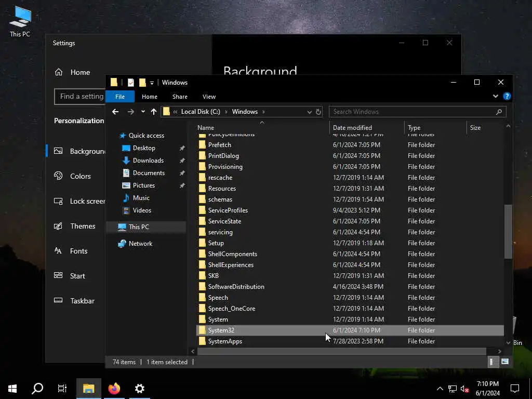The width and height of the screenshot is (532, 399).
Task: Open taskbar Search magnifier
Action: 37,389
